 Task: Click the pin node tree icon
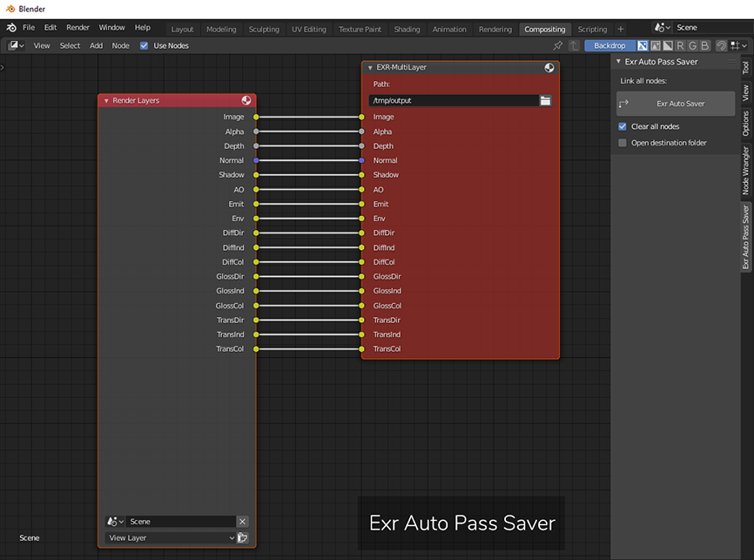557,45
